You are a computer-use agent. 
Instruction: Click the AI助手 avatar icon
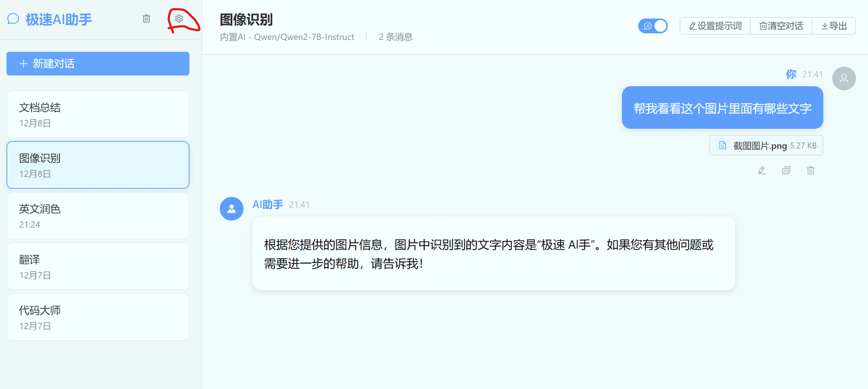(231, 208)
